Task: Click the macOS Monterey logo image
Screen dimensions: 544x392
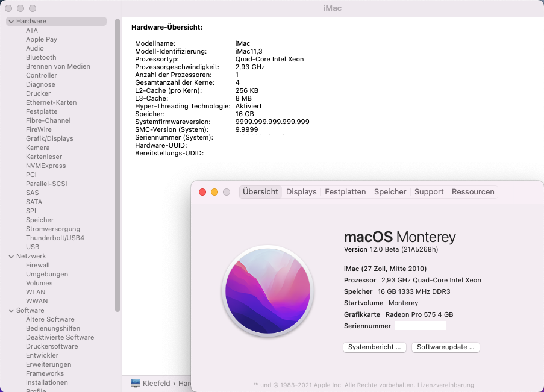Action: point(268,291)
